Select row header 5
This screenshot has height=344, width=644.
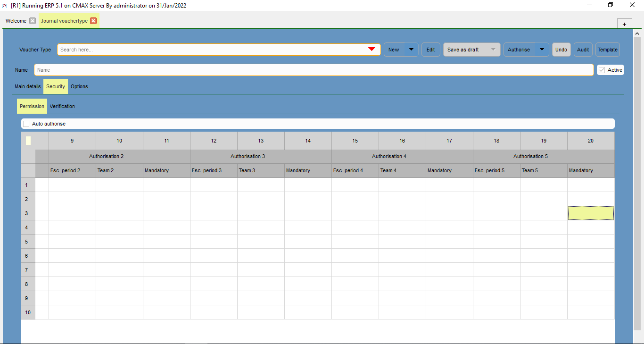tap(28, 242)
